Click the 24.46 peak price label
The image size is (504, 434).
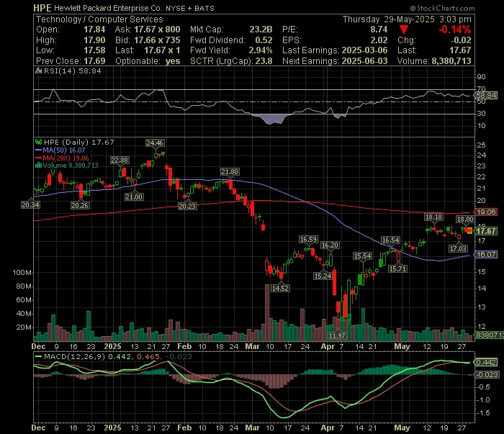click(155, 143)
